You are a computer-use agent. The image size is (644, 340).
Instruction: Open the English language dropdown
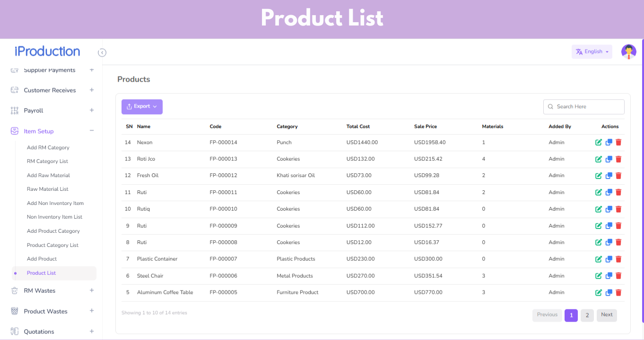coord(592,52)
